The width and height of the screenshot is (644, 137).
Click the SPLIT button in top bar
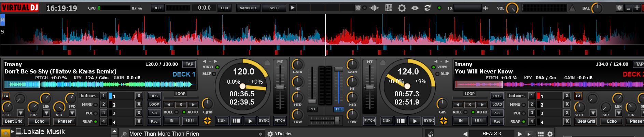point(274,8)
